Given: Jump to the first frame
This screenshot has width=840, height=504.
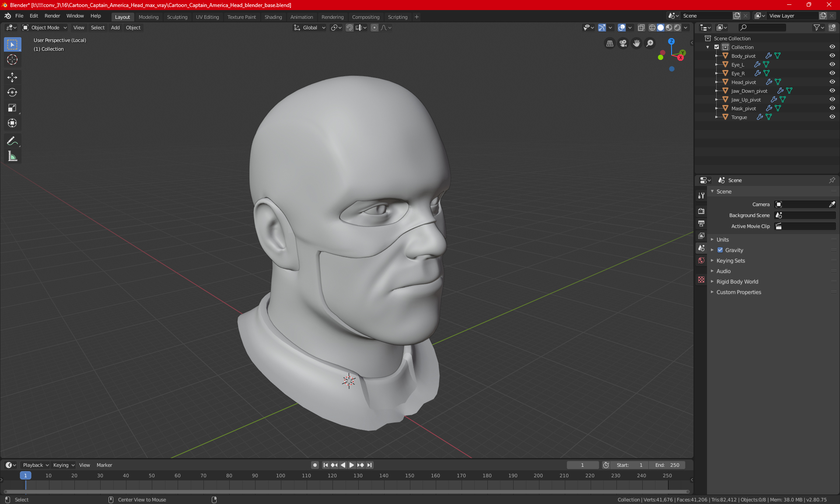Looking at the screenshot, I should click(325, 465).
